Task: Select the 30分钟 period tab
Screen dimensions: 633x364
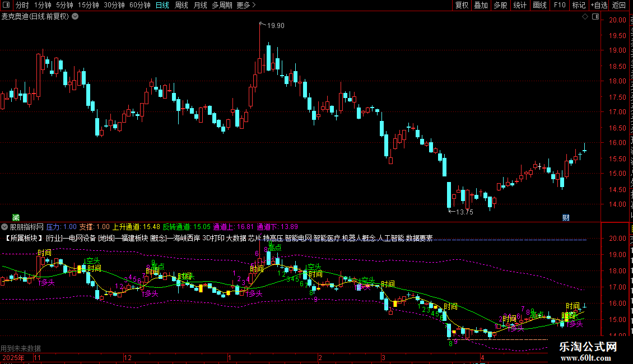Action: [114, 5]
